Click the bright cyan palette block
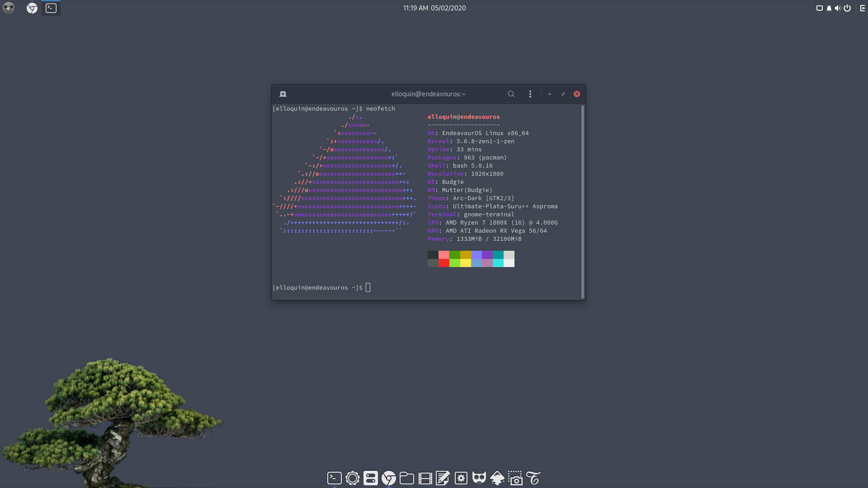868x488 pixels. coord(498,263)
